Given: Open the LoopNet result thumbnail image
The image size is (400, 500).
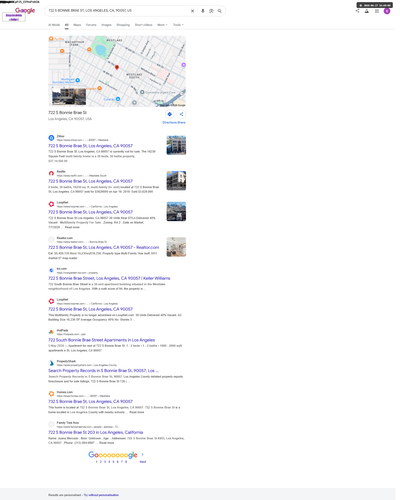Looking at the screenshot, I should pyautogui.click(x=176, y=211).
